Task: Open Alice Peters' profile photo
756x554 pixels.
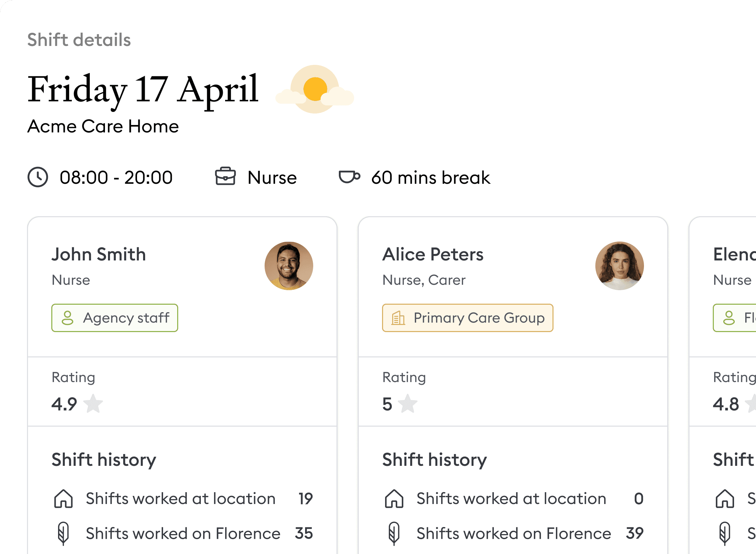Action: (x=620, y=266)
